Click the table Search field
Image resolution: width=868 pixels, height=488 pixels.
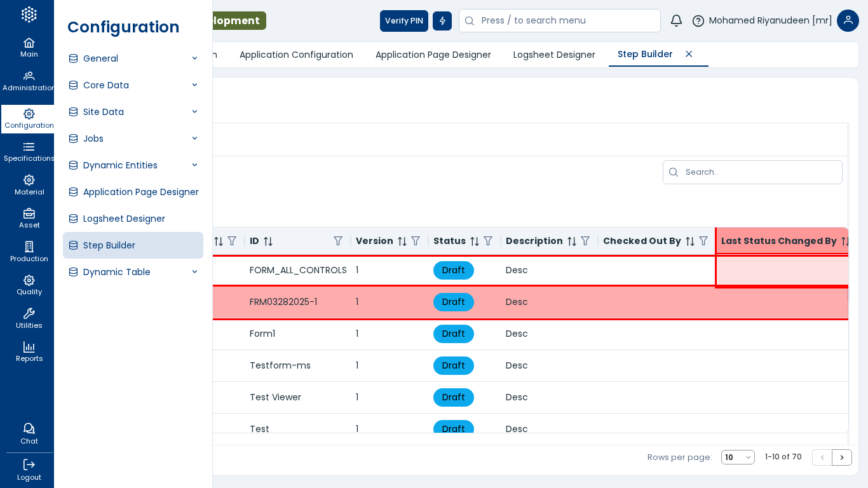[x=759, y=172]
